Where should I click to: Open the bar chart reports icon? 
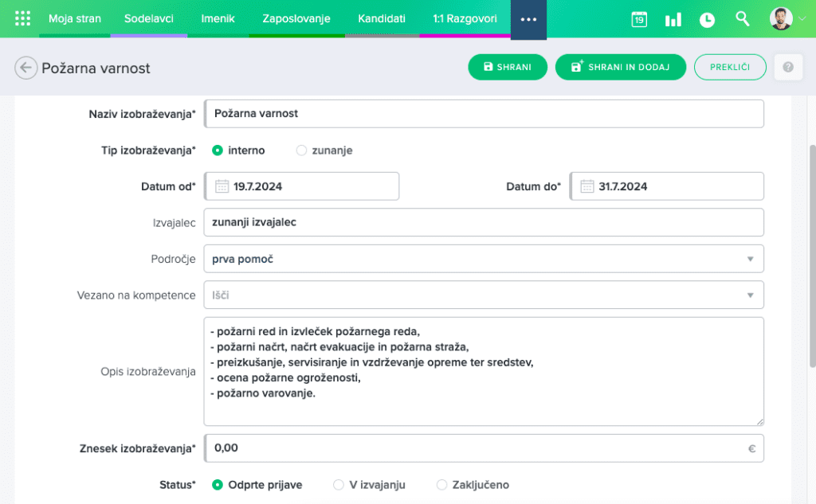pos(673,19)
